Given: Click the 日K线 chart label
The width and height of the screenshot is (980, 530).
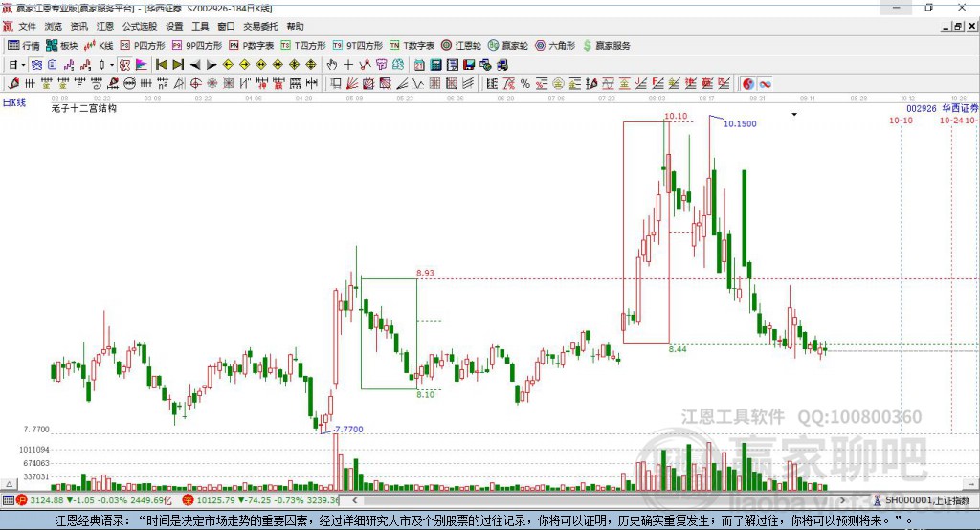Looking at the screenshot, I should (x=14, y=102).
